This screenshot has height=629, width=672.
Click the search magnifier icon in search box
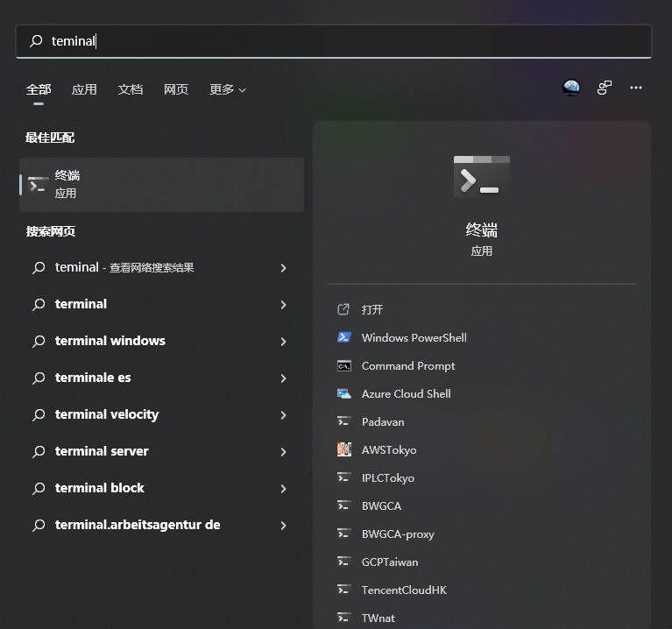point(36,41)
